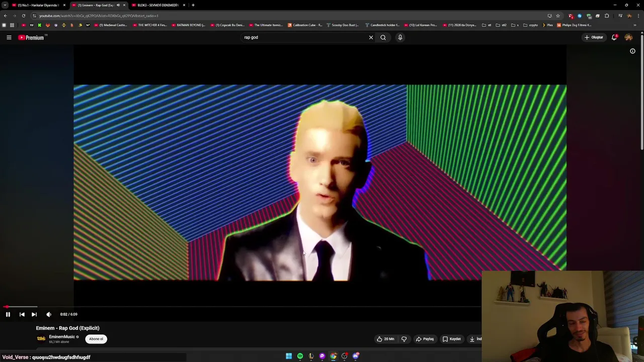644x362 pixels.
Task: Open the Windows Start button
Action: 289,356
